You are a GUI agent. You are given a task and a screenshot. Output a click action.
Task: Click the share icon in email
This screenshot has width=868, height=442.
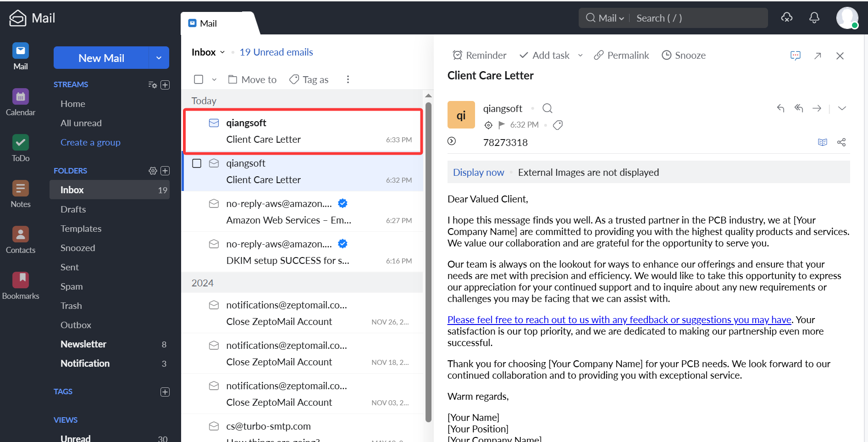[841, 142]
